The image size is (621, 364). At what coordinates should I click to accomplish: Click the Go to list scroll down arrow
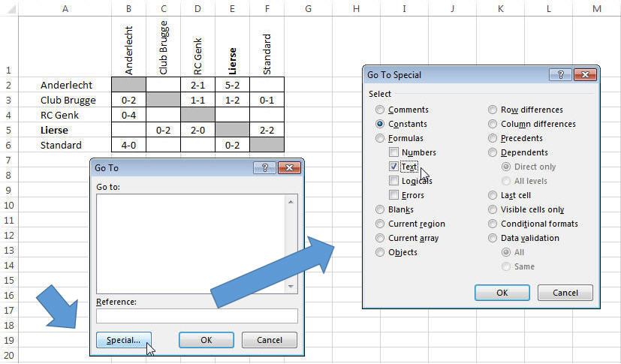(291, 286)
